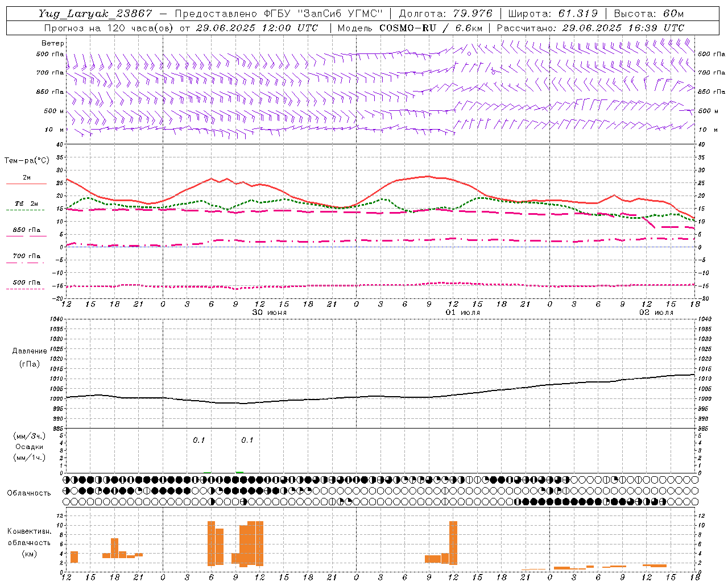Click the 700 гПа dash-dot legend entry

26,259
